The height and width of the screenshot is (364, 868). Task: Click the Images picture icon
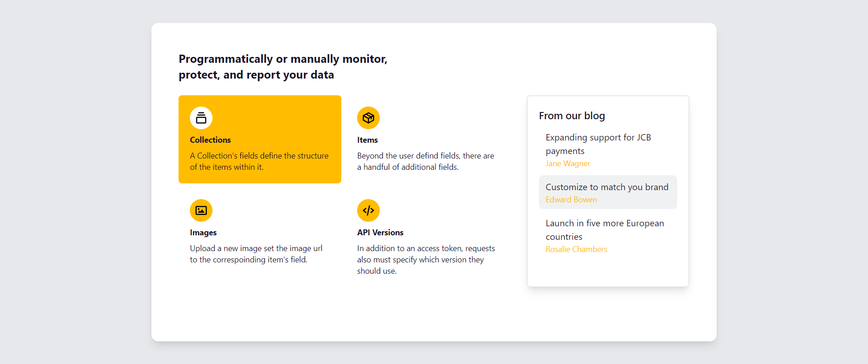pyautogui.click(x=201, y=210)
